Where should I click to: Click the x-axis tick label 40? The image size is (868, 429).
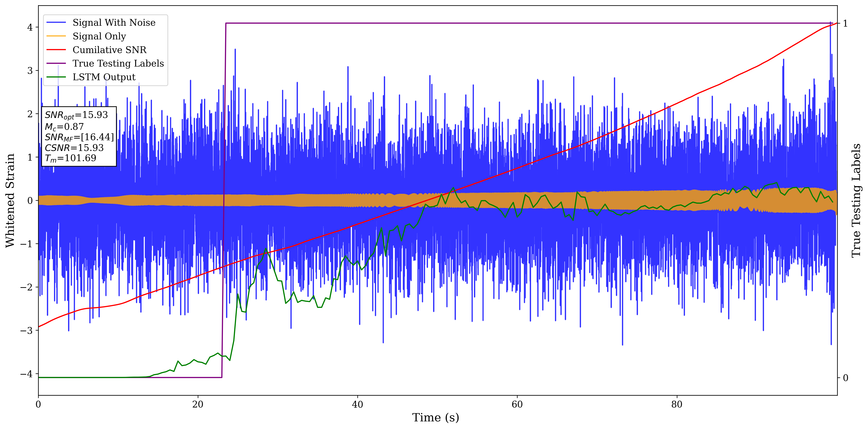(357, 404)
